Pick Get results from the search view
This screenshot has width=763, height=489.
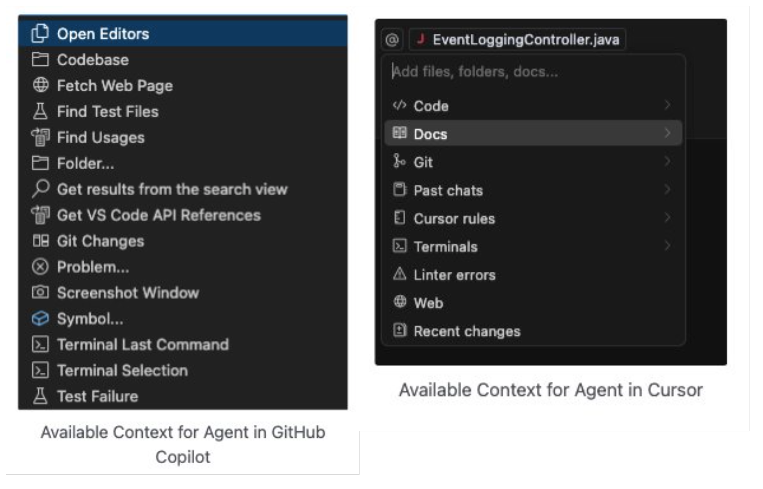[183, 189]
